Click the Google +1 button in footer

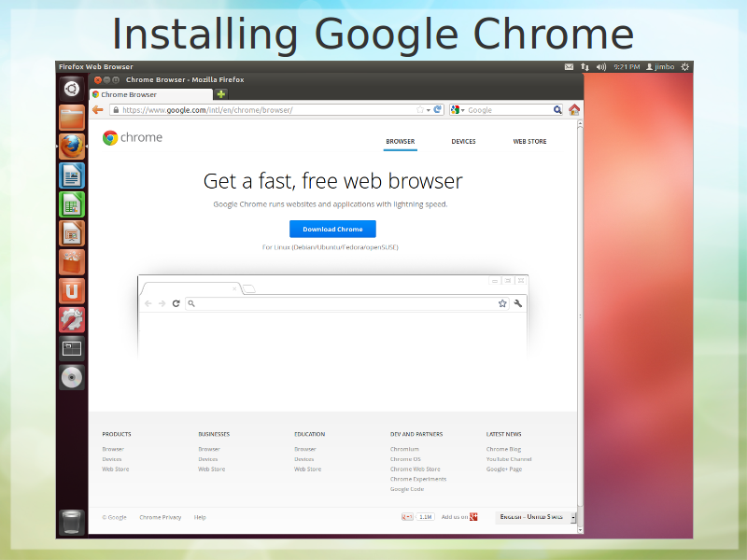[x=407, y=517]
